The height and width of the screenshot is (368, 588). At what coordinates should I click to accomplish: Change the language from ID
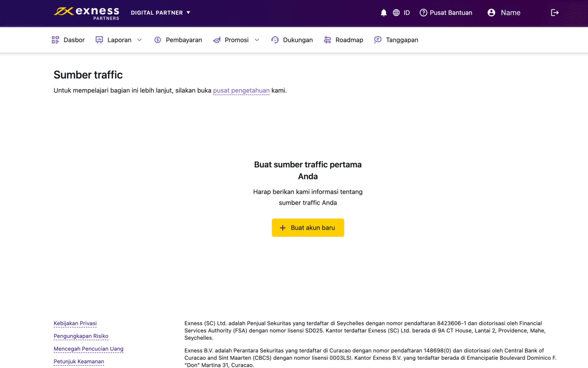(406, 13)
